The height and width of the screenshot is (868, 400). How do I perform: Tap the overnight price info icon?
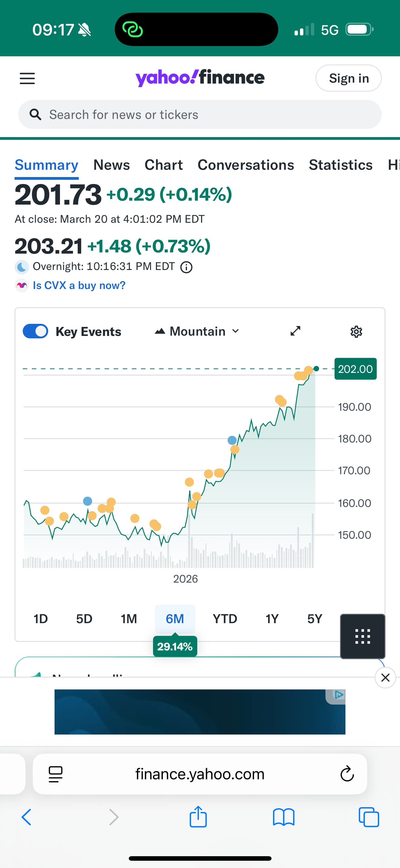click(186, 267)
